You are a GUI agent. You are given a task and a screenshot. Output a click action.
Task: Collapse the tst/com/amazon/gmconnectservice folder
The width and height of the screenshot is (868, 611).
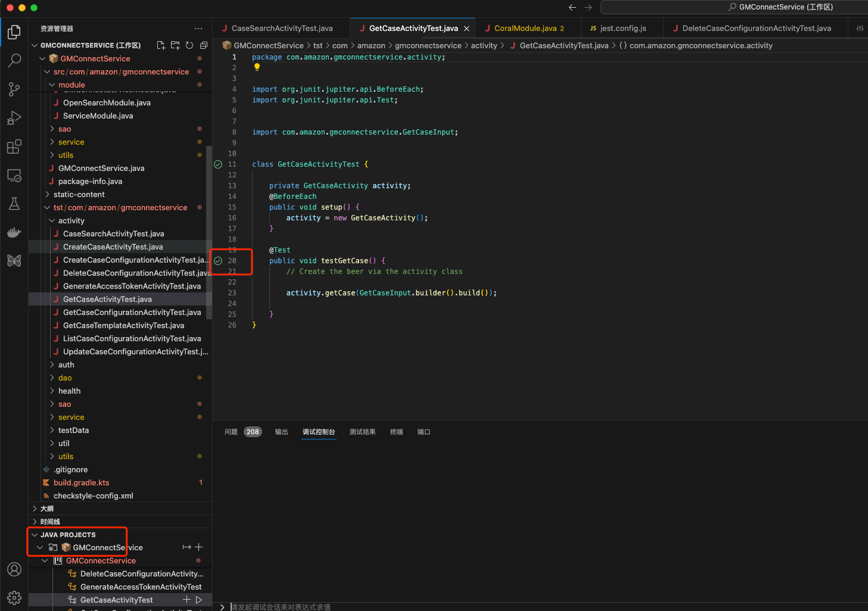47,207
